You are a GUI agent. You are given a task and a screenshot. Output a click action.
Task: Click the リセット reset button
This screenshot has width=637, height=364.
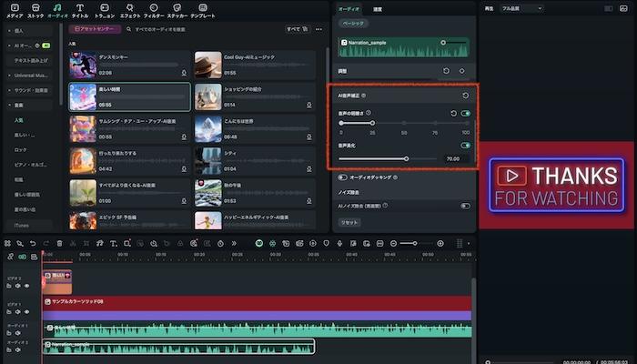[x=349, y=222]
